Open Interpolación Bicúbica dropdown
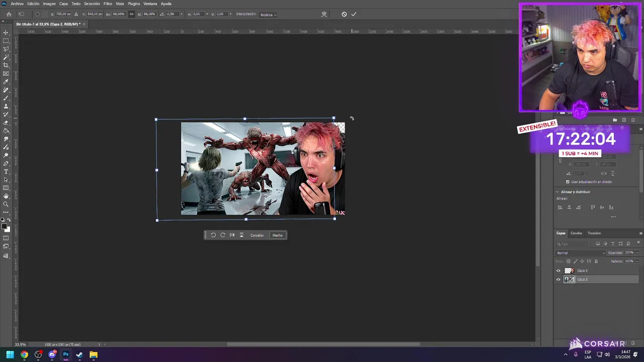 pyautogui.click(x=268, y=15)
